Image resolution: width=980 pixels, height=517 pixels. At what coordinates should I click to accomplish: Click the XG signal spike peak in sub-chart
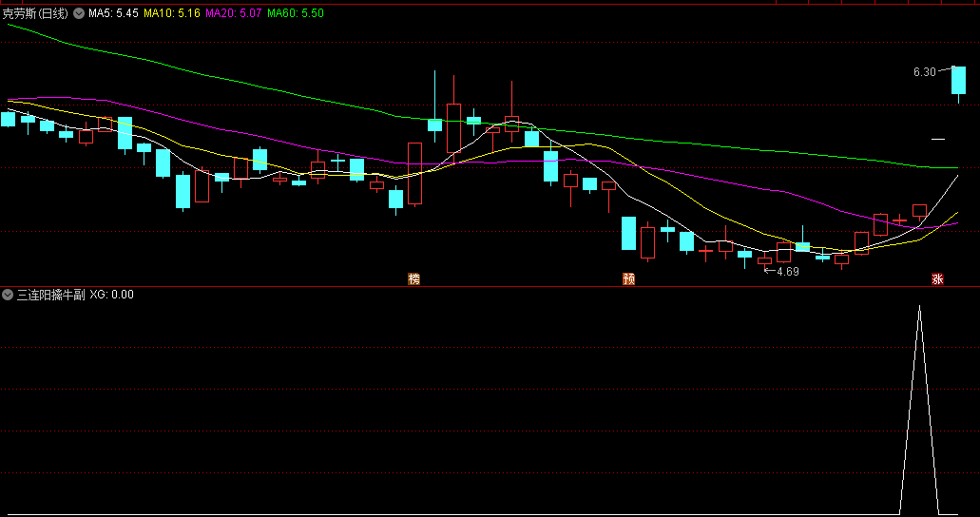coord(919,306)
